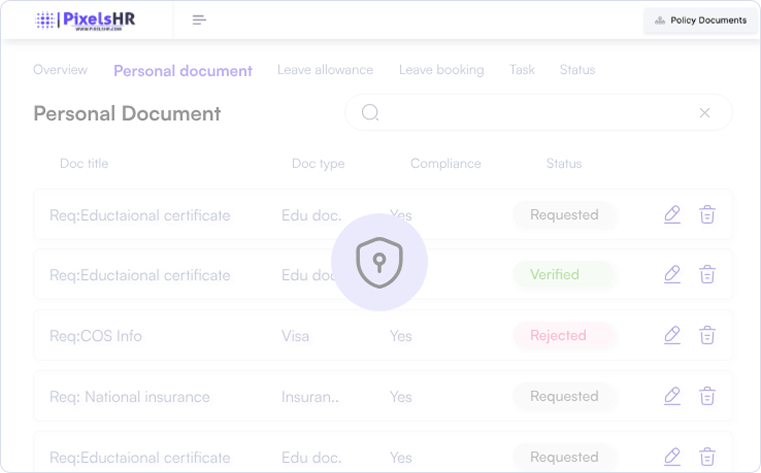Edit the Verified Educational certificate document

[672, 274]
